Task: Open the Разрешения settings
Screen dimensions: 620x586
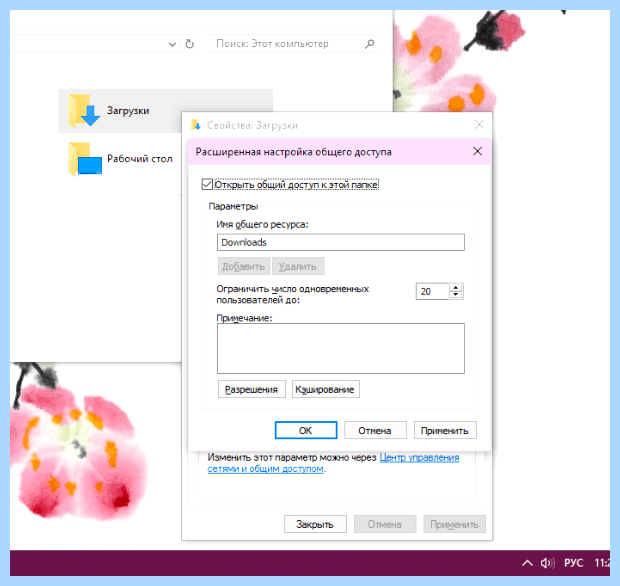Action: pos(251,389)
